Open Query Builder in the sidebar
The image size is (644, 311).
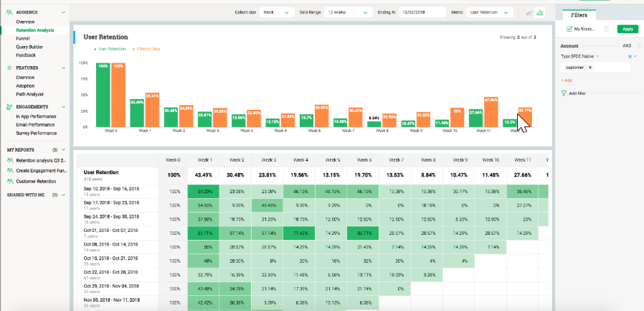click(x=31, y=47)
